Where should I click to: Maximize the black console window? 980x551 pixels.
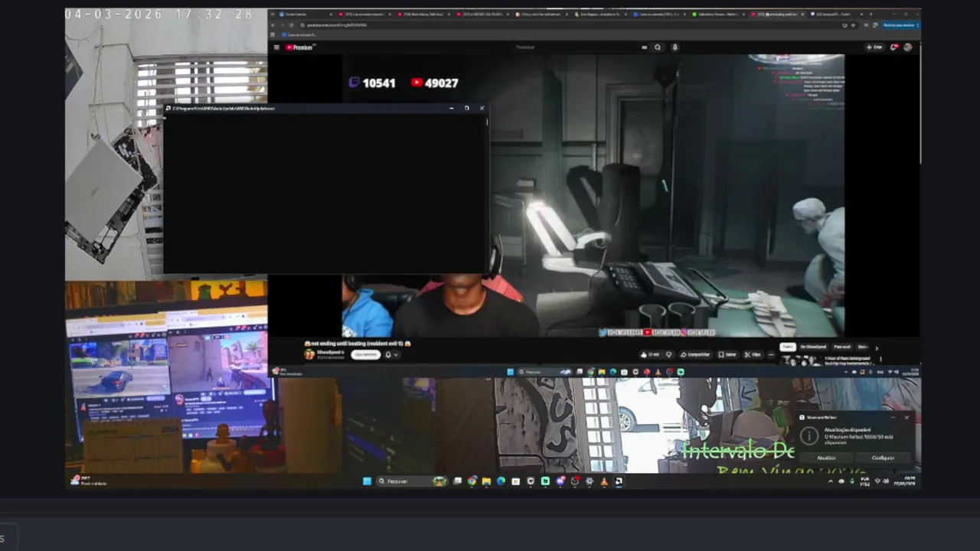pyautogui.click(x=466, y=109)
